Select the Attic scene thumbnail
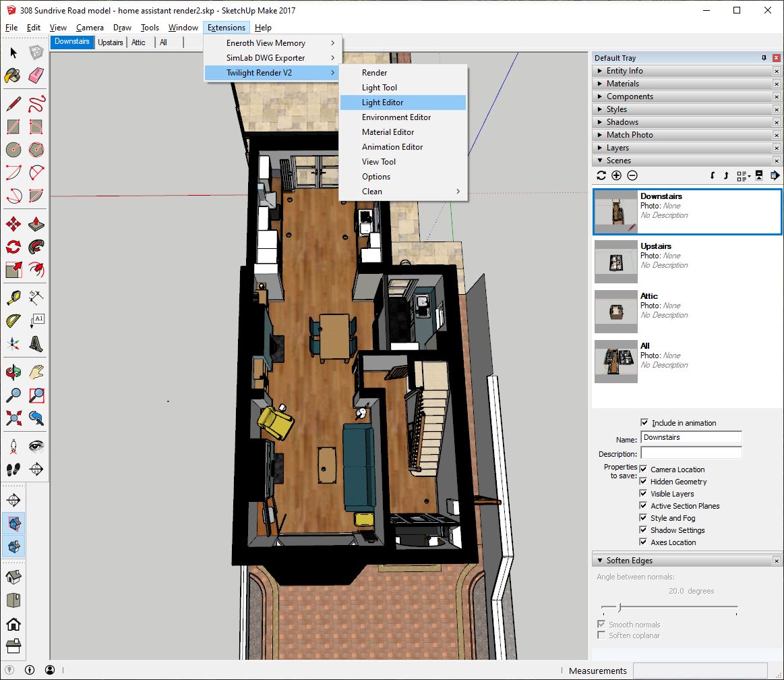Image resolution: width=784 pixels, height=680 pixels. click(615, 311)
